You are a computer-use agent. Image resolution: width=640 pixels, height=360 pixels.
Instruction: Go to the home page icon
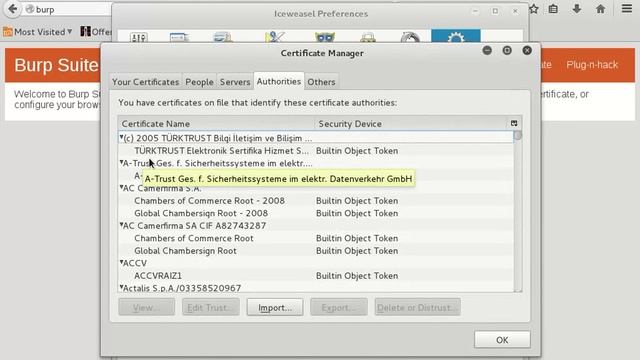coord(600,9)
